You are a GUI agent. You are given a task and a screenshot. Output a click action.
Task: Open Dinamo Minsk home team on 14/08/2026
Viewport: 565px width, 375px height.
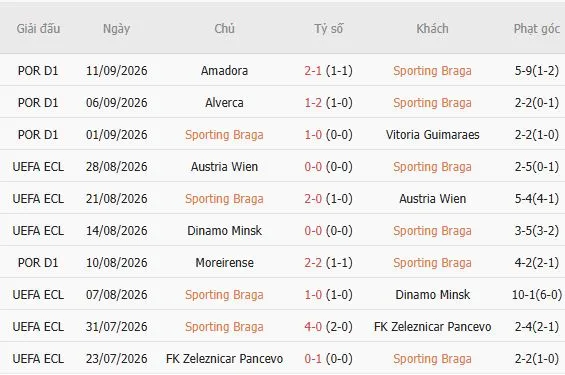pyautogui.click(x=224, y=231)
